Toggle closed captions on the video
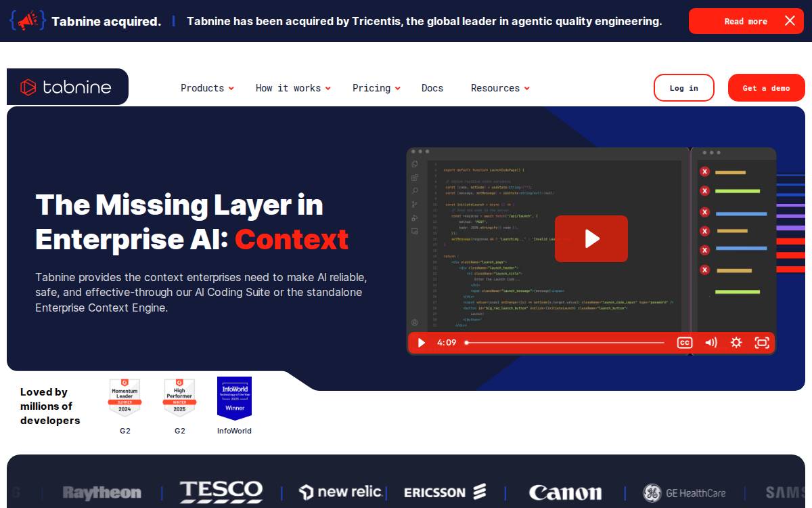The height and width of the screenshot is (508, 812). pyautogui.click(x=685, y=343)
